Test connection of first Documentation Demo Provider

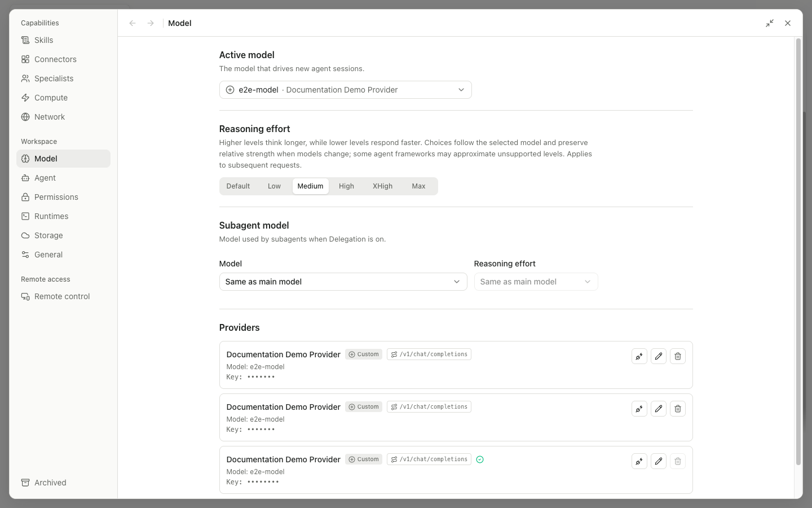coord(639,356)
